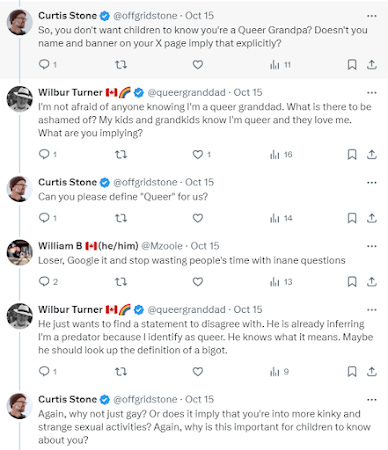Open the repost menu on William B's tweet
This screenshot has height=450, width=388.
pyautogui.click(x=121, y=282)
